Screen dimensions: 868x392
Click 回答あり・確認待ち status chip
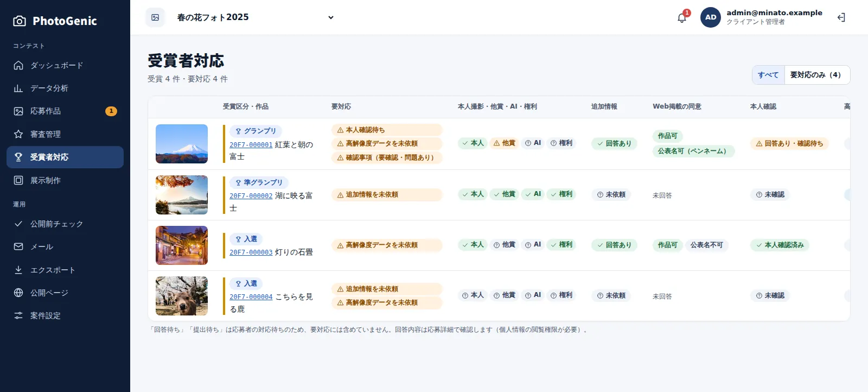coord(789,144)
